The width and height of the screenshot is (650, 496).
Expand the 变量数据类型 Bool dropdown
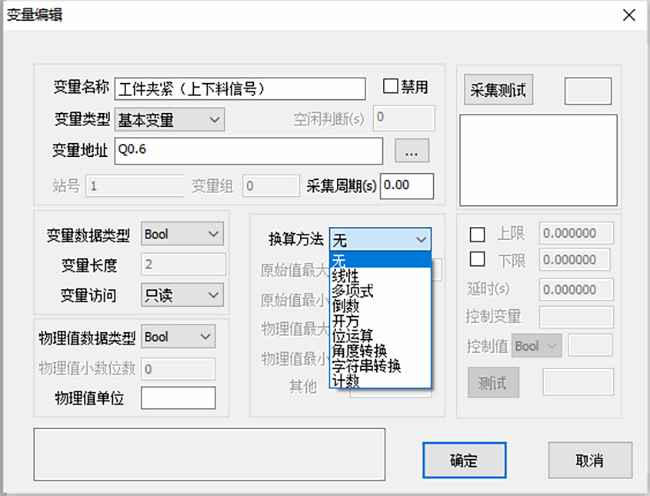point(181,234)
